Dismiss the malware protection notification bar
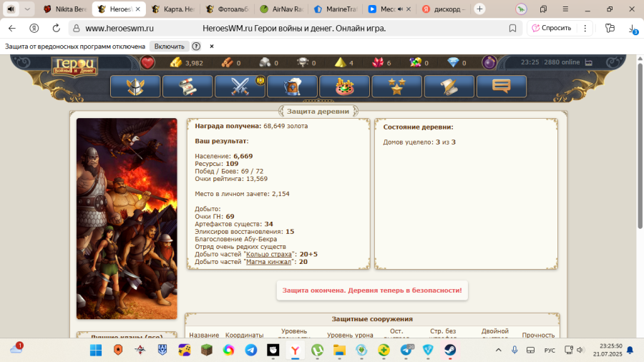 point(212,47)
